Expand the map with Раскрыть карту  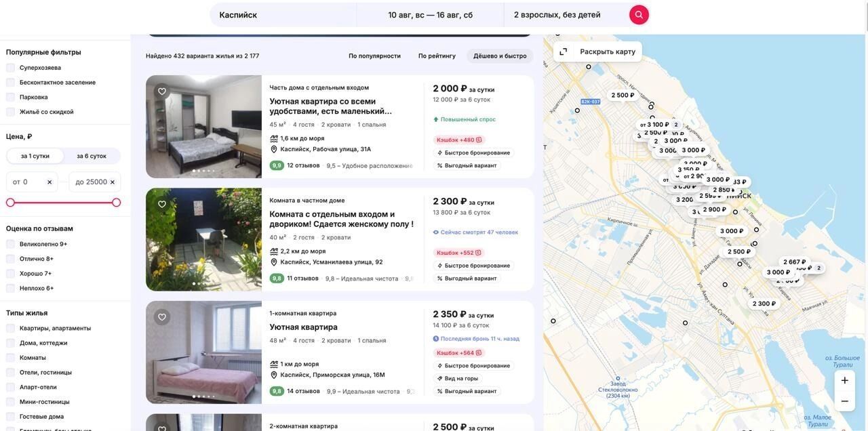[x=597, y=52]
